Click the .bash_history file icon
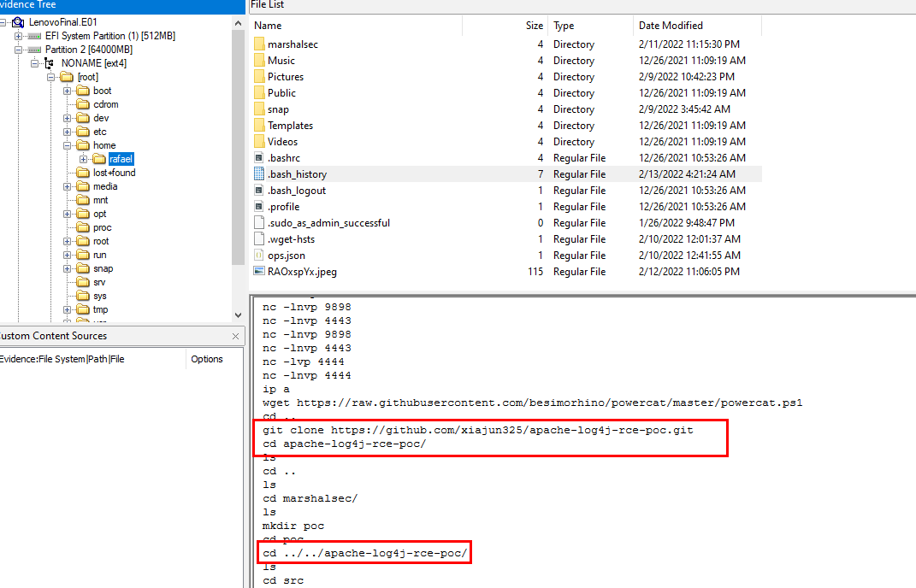The height and width of the screenshot is (588, 916). coord(259,174)
